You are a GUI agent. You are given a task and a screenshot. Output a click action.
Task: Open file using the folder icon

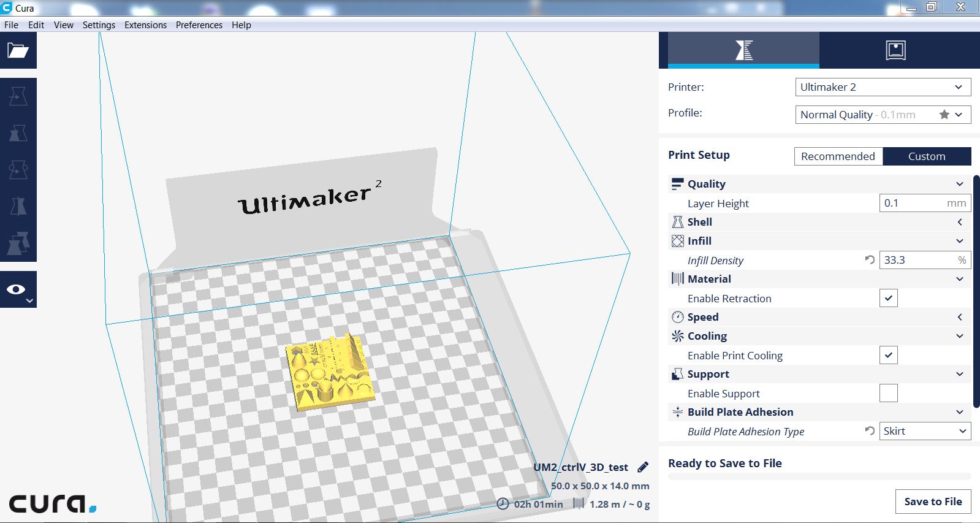pos(18,50)
